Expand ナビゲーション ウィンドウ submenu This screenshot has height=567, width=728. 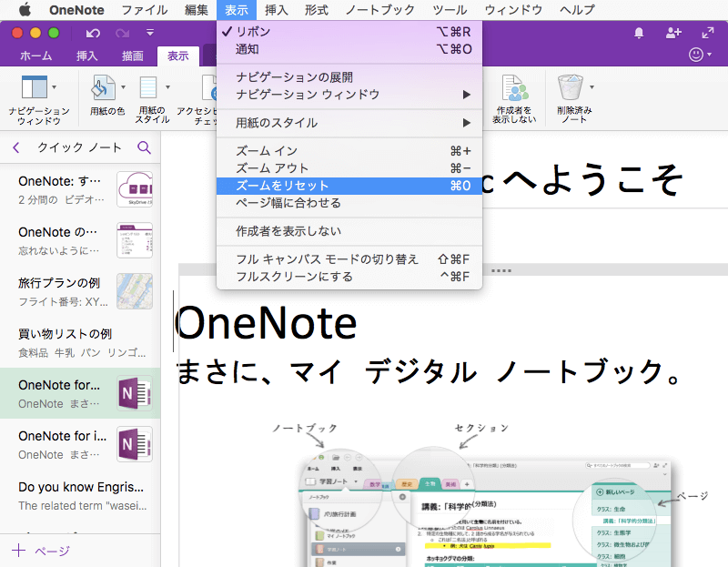pos(349,95)
